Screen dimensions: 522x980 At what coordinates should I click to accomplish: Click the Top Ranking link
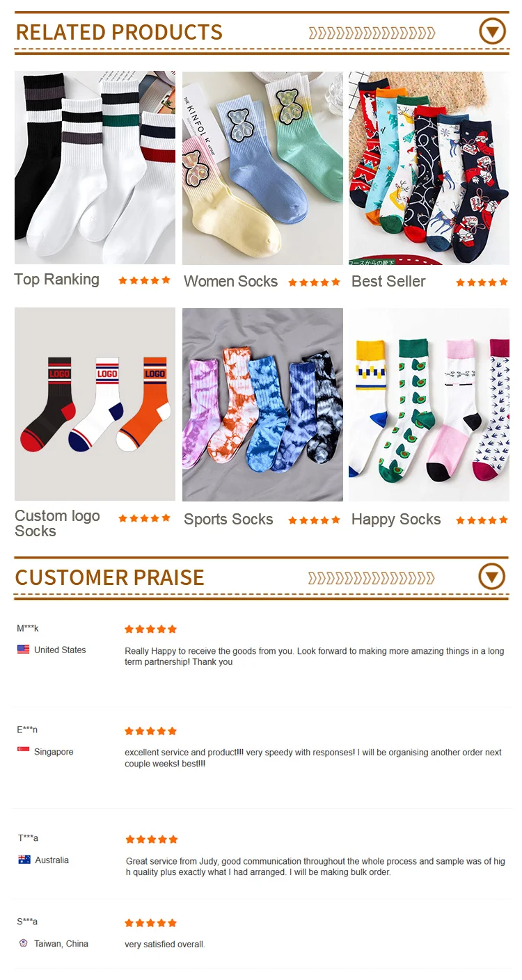point(57,280)
